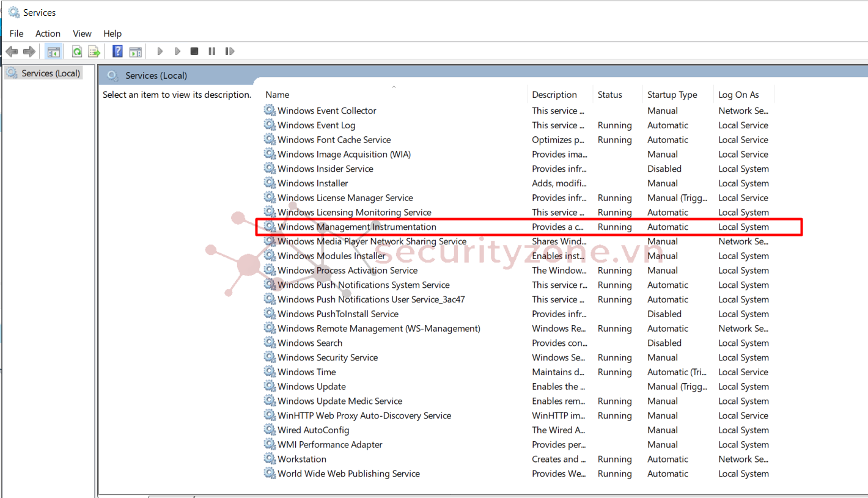The image size is (868, 498).
Task: Select the Windows Process Activation Service row
Action: [x=347, y=271]
